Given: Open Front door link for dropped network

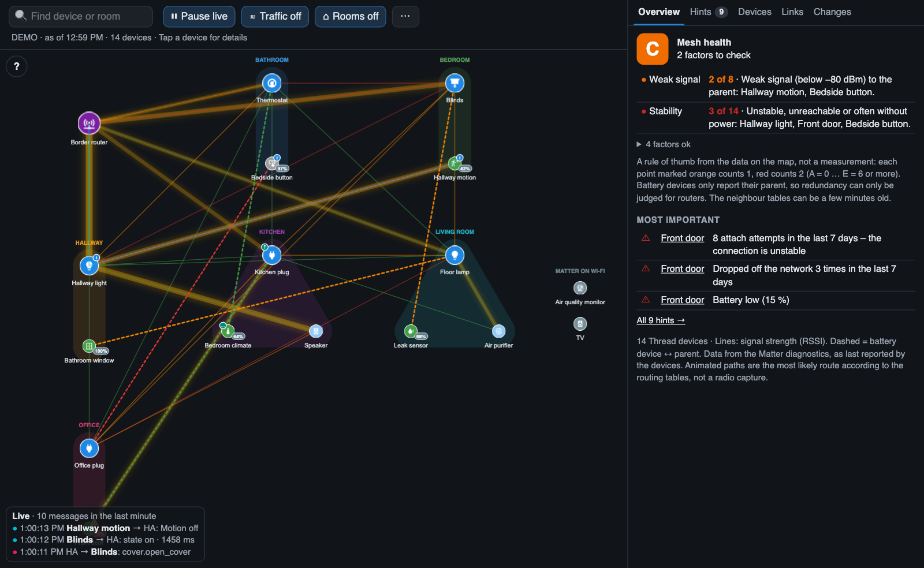Looking at the screenshot, I should (683, 269).
